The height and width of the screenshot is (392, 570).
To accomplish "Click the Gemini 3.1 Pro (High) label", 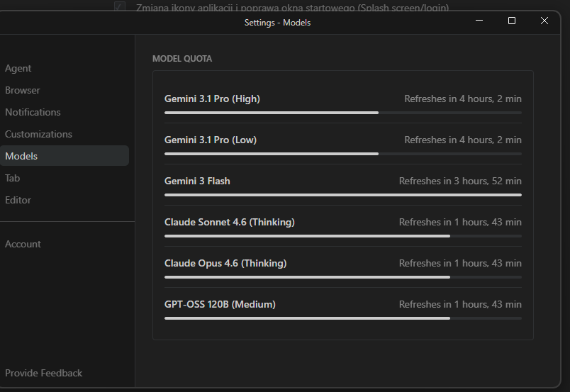I will 212,99.
